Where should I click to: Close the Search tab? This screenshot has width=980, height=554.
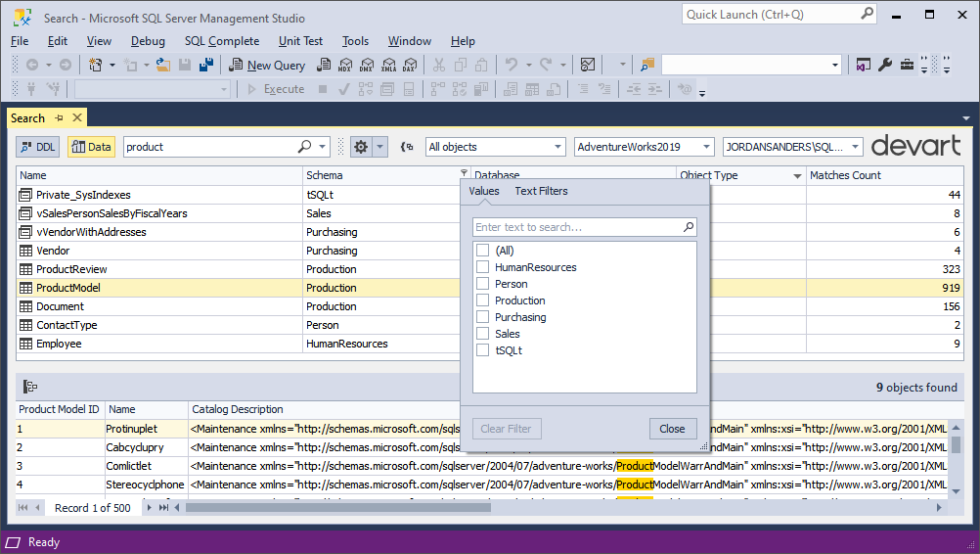coord(77,117)
